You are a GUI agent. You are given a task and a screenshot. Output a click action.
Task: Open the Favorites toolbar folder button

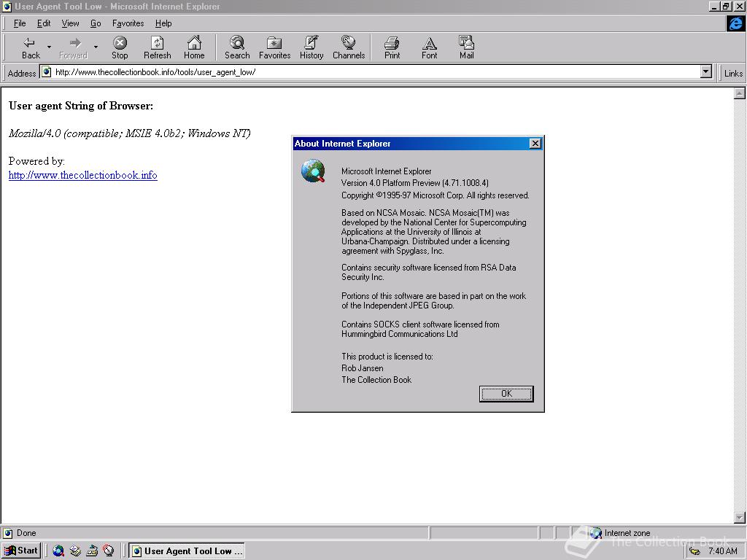coord(274,47)
